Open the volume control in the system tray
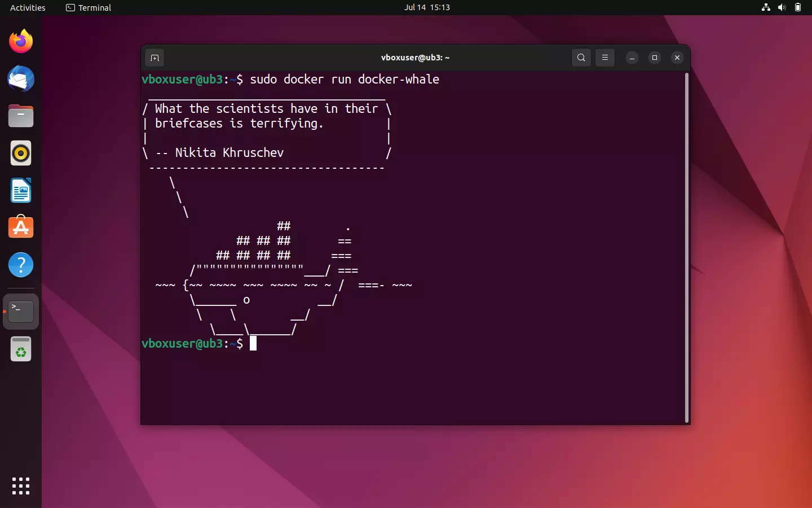Screen dimensions: 812x508 (782, 8)
